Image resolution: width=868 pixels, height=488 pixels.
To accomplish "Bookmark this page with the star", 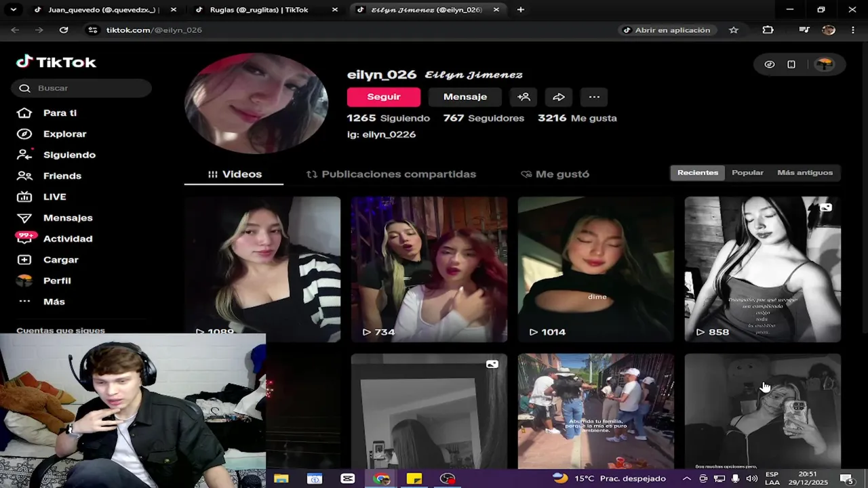I will point(734,30).
